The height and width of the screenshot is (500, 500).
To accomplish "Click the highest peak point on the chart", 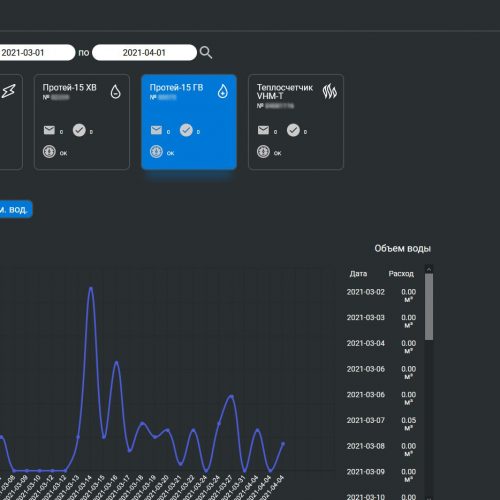I will [91, 288].
